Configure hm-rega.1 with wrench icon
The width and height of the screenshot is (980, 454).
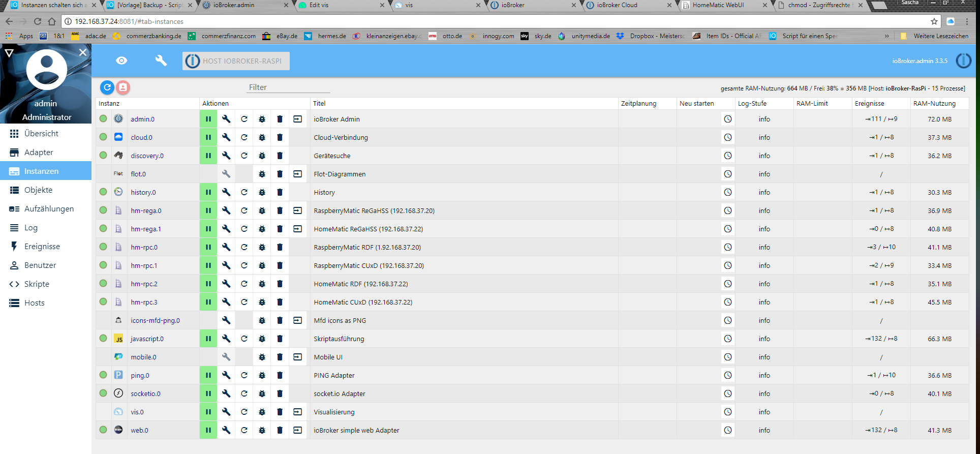[226, 229]
